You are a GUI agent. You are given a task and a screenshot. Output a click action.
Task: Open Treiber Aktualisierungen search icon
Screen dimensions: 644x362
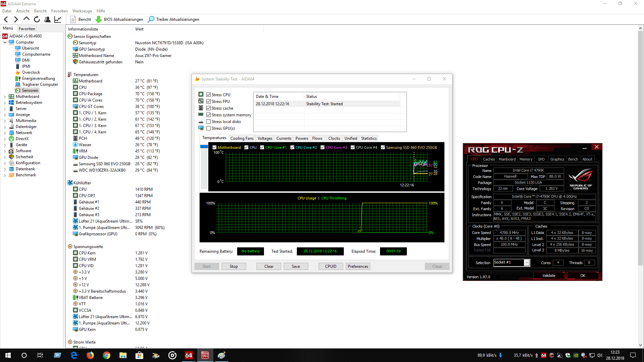(x=151, y=19)
